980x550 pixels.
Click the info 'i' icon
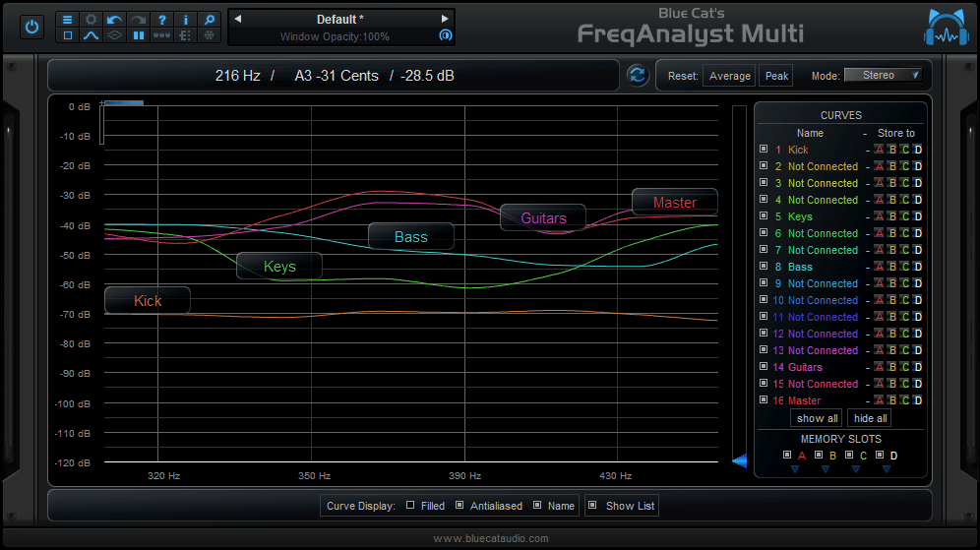click(x=185, y=19)
